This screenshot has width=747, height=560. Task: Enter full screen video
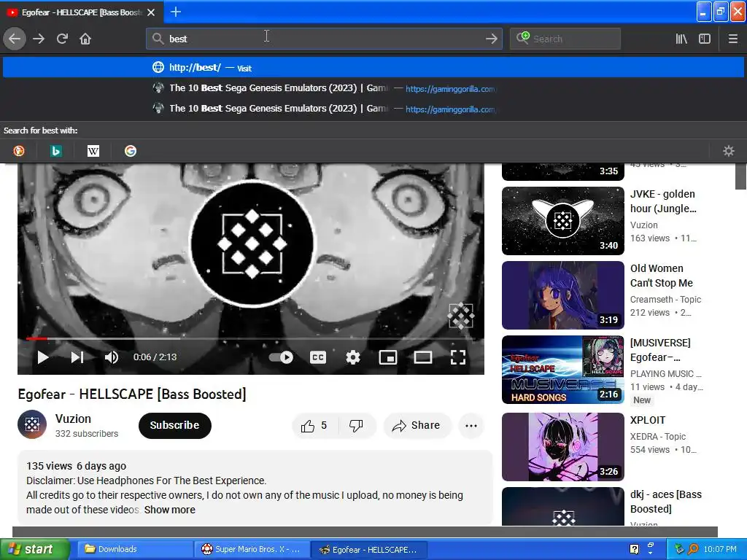[458, 357]
